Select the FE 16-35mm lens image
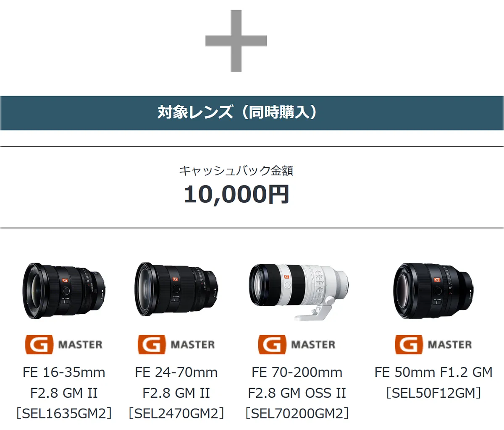Screen dimensions: 504x430 point(64,290)
